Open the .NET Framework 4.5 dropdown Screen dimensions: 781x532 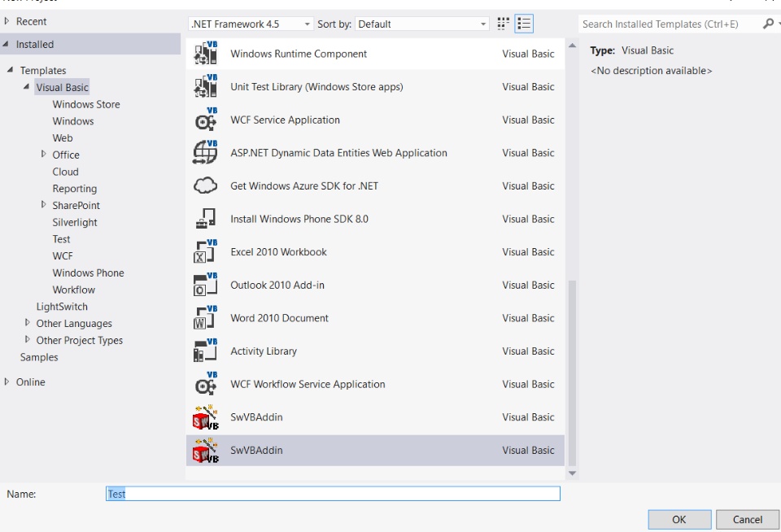(x=251, y=24)
